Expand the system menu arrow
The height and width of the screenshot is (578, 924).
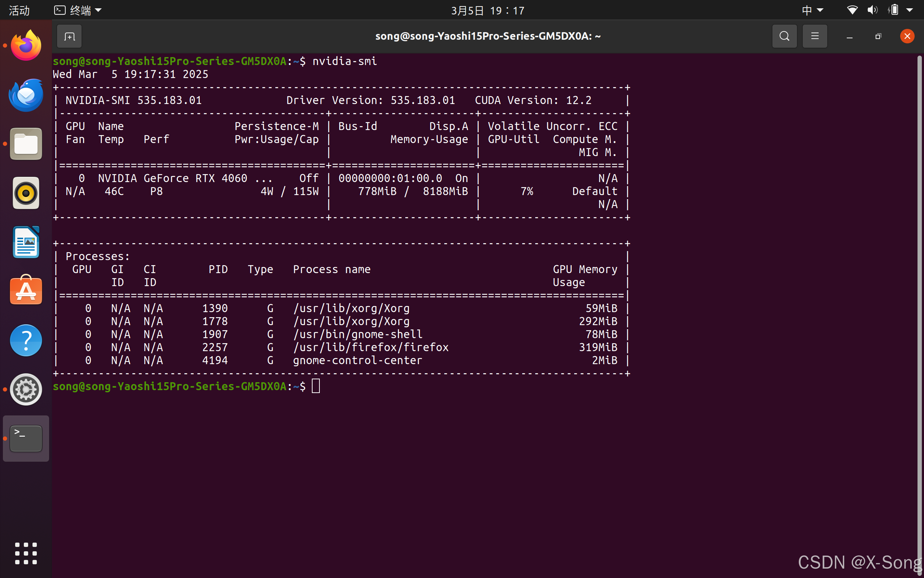click(x=910, y=10)
